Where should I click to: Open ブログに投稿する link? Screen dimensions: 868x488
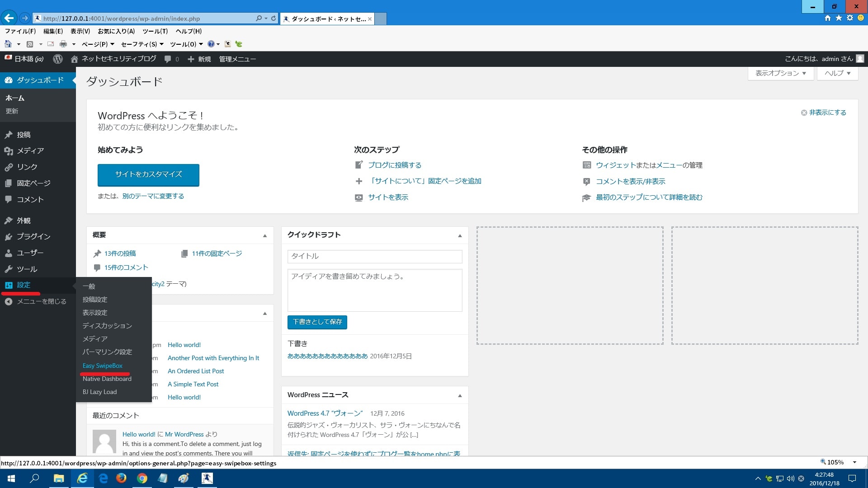click(x=394, y=165)
